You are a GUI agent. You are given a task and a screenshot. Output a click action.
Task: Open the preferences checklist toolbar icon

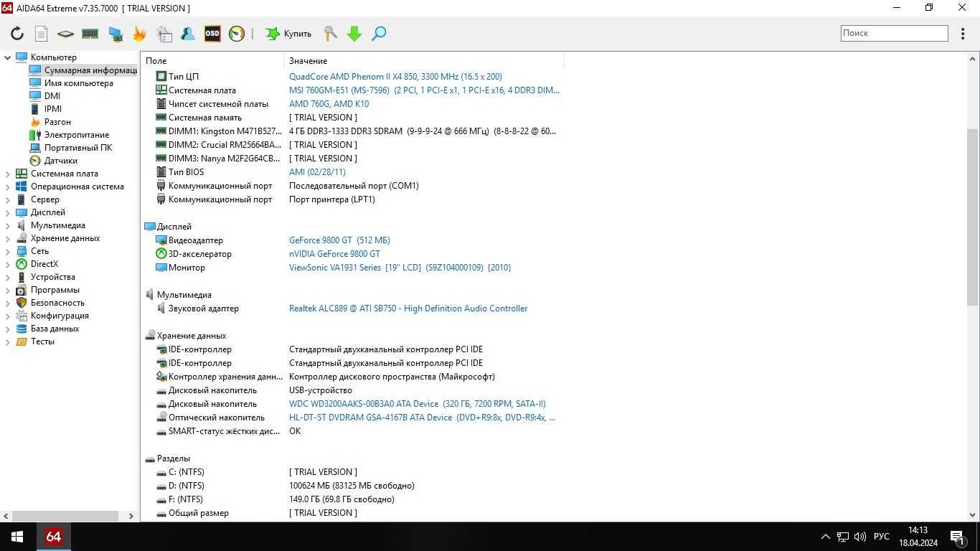pos(164,34)
